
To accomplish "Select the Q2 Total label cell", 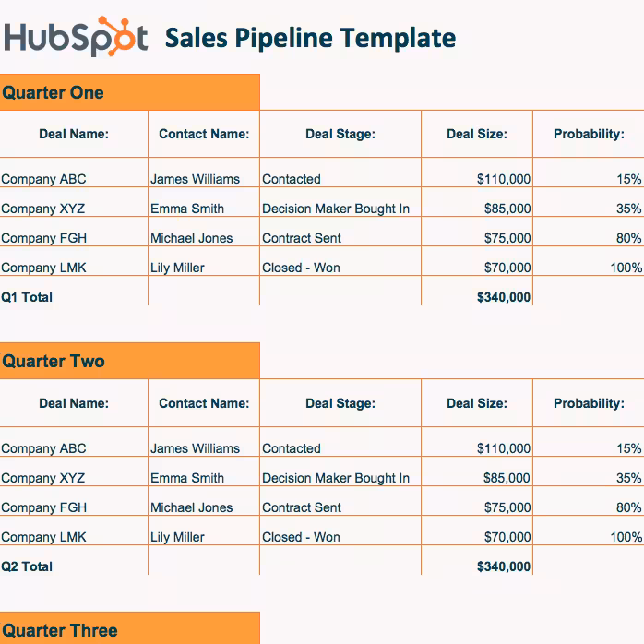I will click(x=28, y=566).
